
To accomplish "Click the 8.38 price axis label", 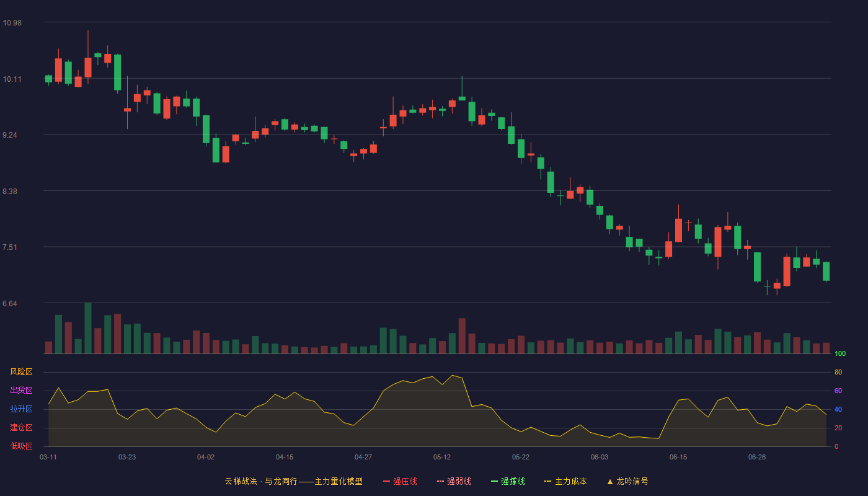I will pos(10,191).
